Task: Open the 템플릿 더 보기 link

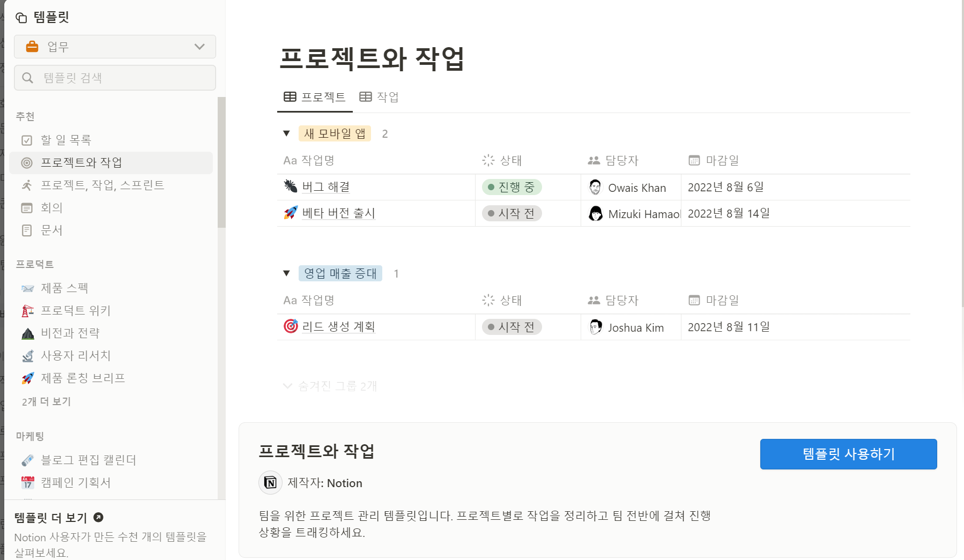Action: pyautogui.click(x=59, y=518)
